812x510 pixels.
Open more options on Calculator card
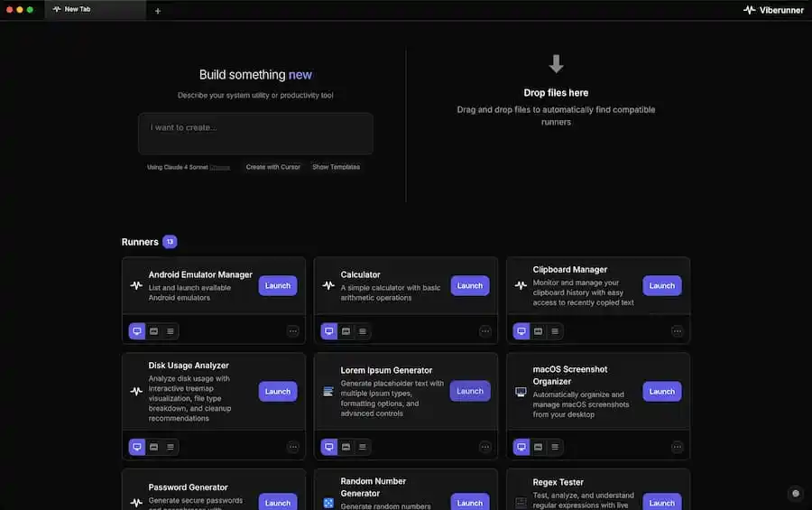(x=485, y=331)
